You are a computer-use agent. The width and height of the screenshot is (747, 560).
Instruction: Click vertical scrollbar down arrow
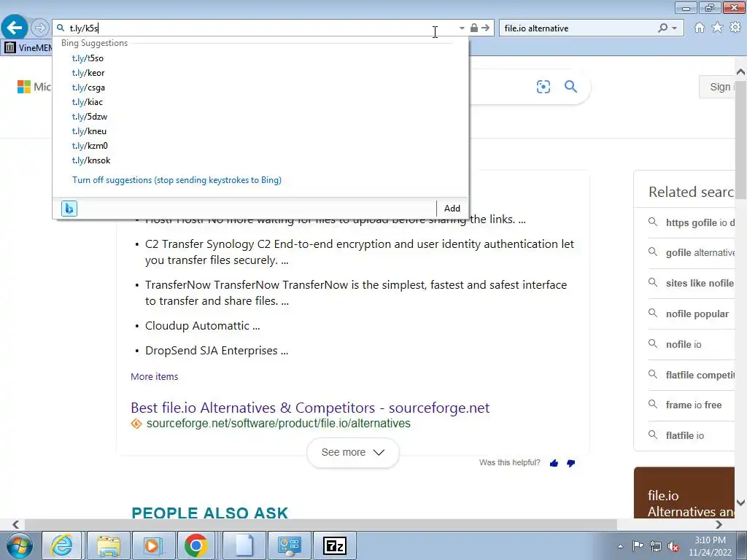[740, 502]
